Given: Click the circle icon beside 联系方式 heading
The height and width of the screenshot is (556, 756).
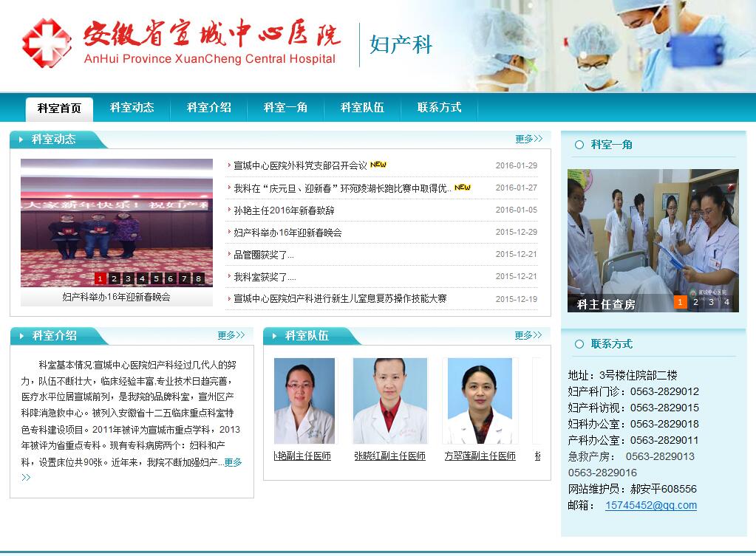Looking at the screenshot, I should (579, 344).
